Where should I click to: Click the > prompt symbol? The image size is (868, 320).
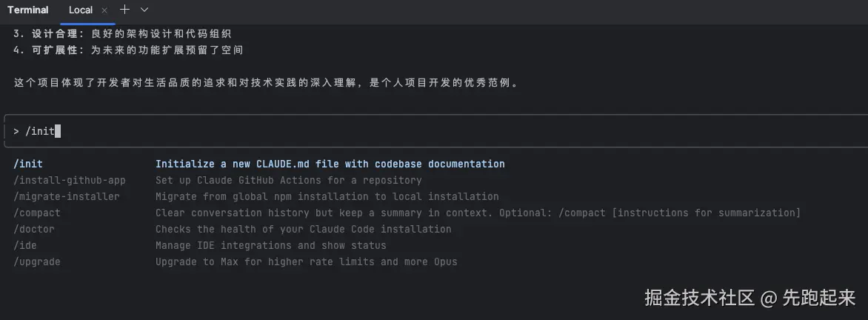point(16,131)
